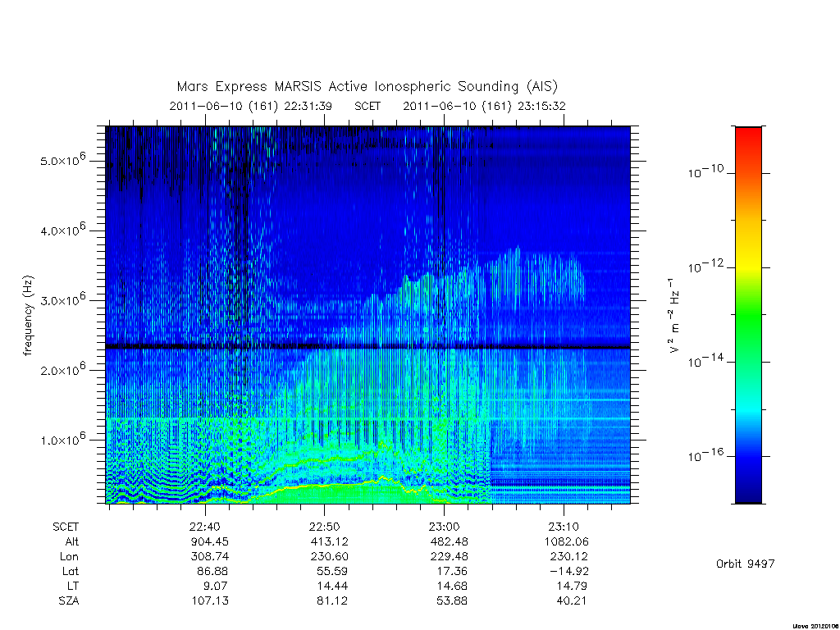Select the start time '2011-06-10 (161) 22:31:39'
840x630 pixels.
(251, 106)
